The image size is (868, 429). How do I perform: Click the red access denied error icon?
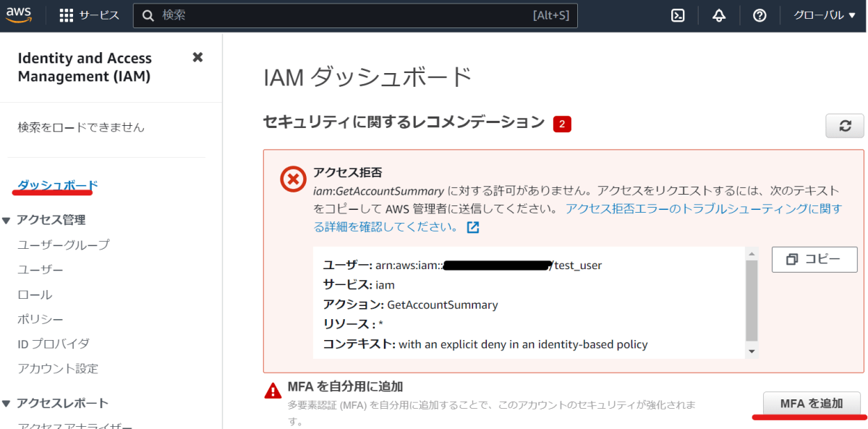point(293,179)
